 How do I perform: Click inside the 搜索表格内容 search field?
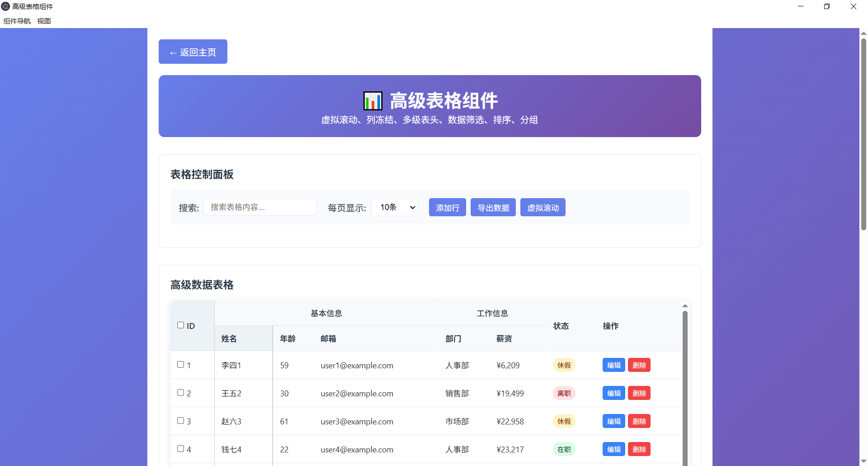[259, 207]
